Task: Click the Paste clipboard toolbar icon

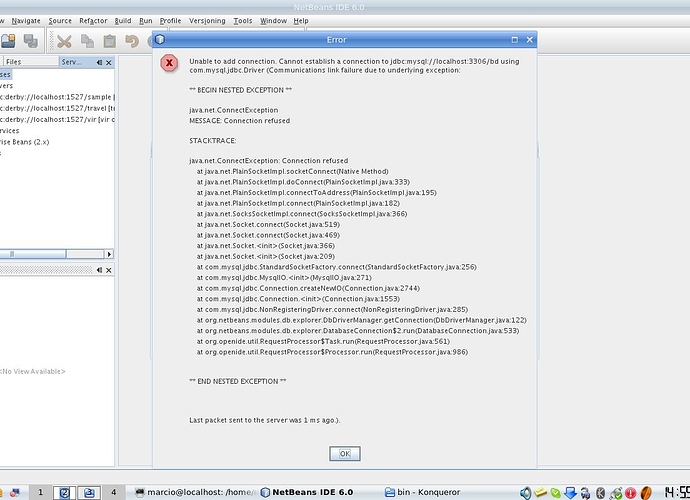Action: 110,41
